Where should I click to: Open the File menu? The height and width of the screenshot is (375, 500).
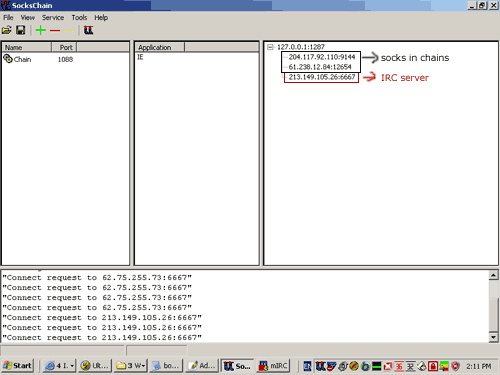[8, 18]
